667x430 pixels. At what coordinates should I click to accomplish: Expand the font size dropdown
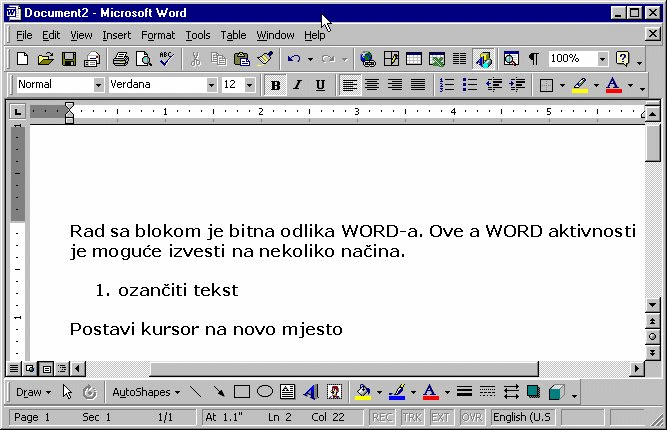(x=250, y=85)
